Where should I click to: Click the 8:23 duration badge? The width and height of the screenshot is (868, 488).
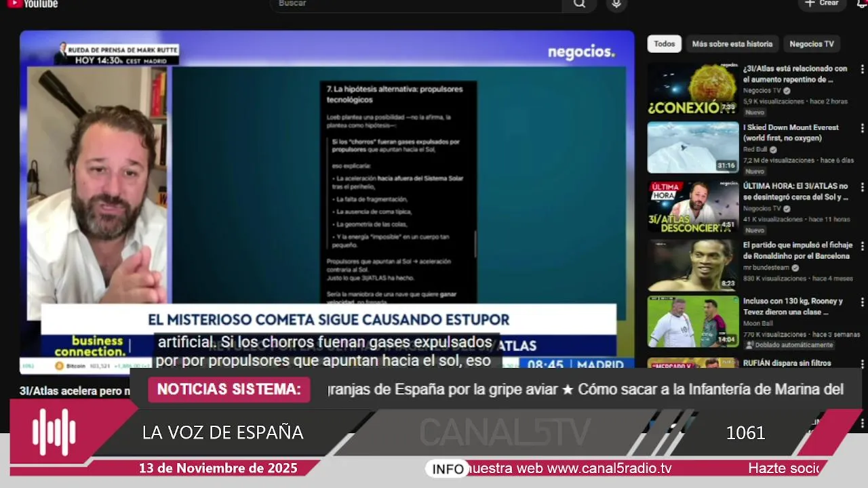pyautogui.click(x=728, y=283)
